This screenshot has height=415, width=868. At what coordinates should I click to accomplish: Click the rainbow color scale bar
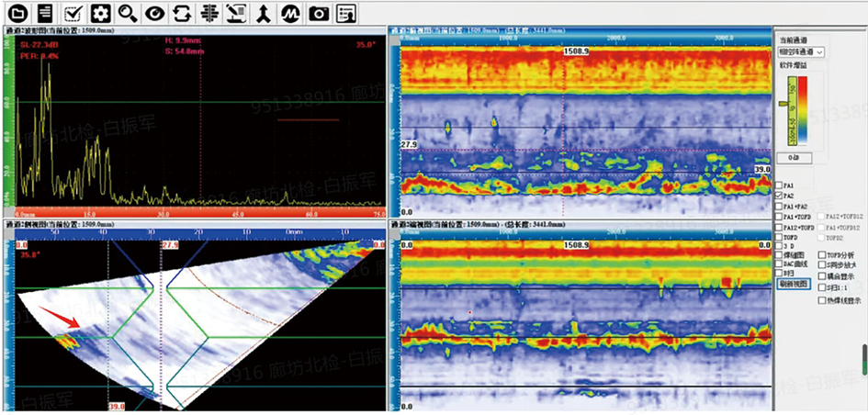tap(802, 110)
